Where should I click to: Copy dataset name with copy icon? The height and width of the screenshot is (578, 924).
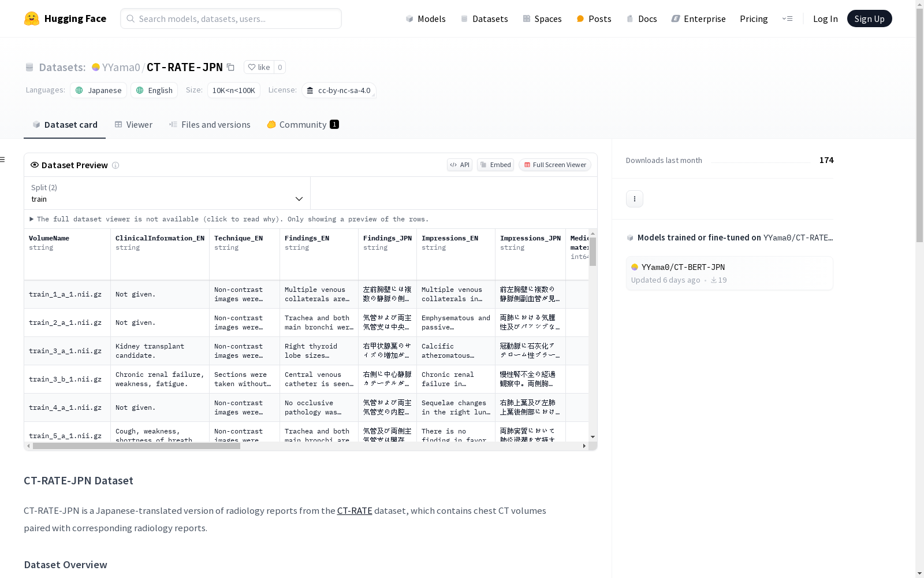[230, 67]
